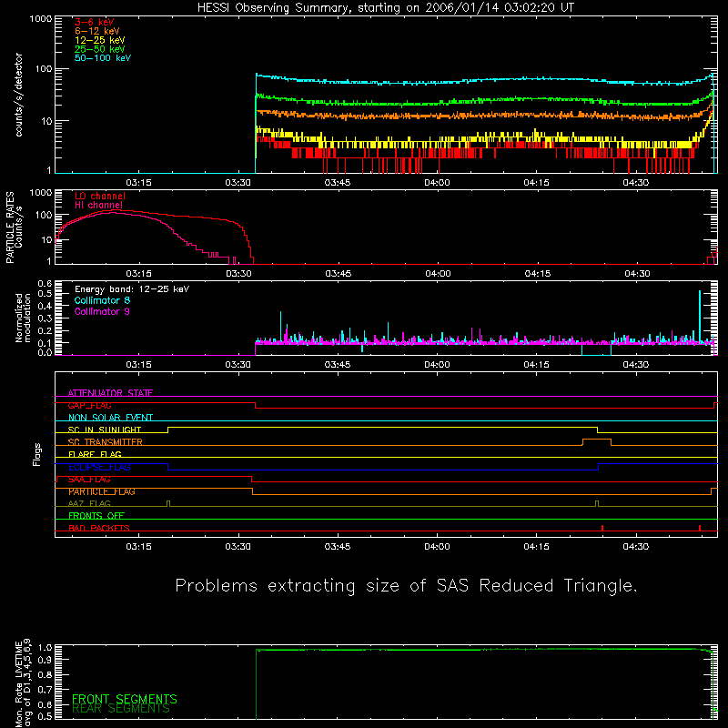Screen dimensions: 728x728
Task: Click the PARTICLE RATES axis label
Action: 10,227
